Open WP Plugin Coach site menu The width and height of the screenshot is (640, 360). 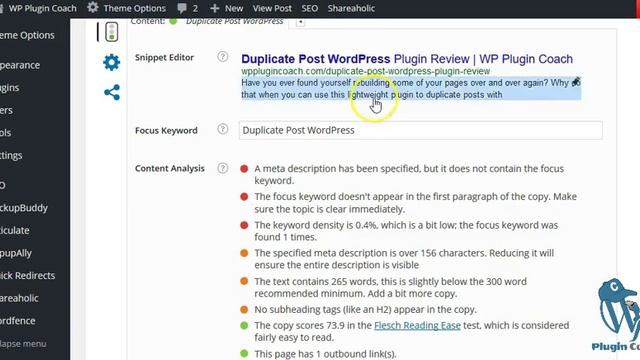tap(42, 8)
